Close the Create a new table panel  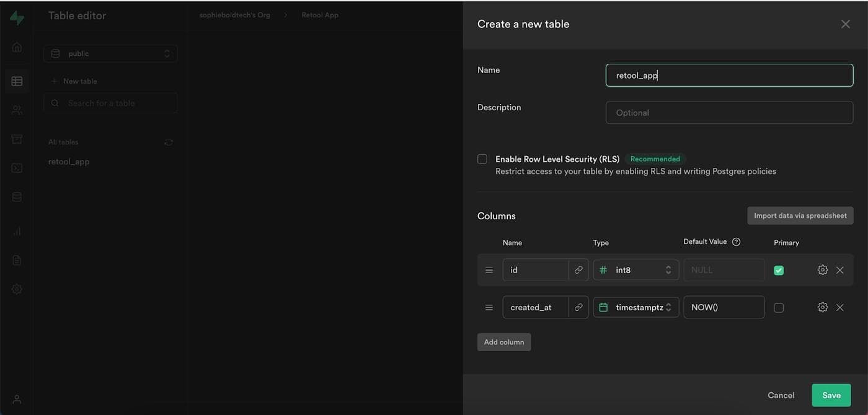pos(845,24)
